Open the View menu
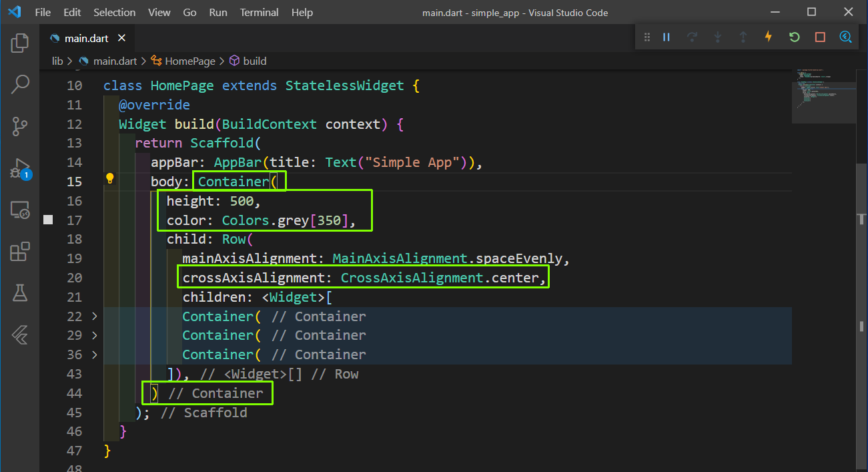868x472 pixels. coord(159,13)
